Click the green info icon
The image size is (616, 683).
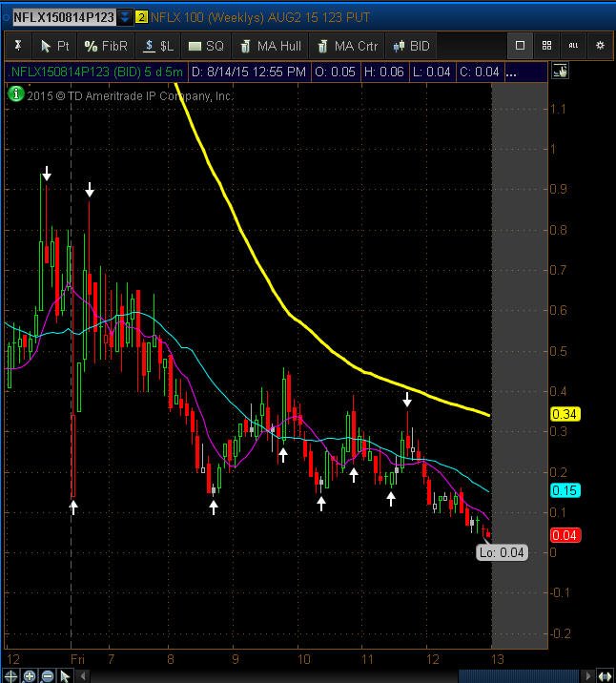[x=15, y=93]
